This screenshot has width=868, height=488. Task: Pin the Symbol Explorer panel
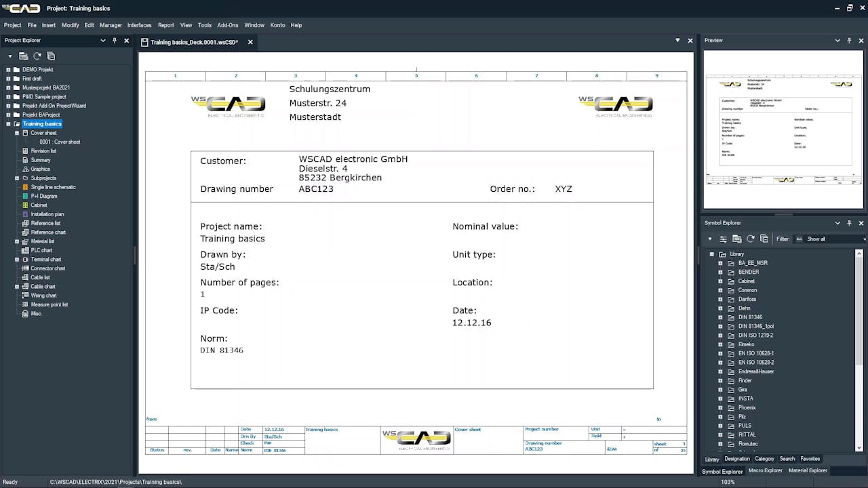(x=849, y=223)
